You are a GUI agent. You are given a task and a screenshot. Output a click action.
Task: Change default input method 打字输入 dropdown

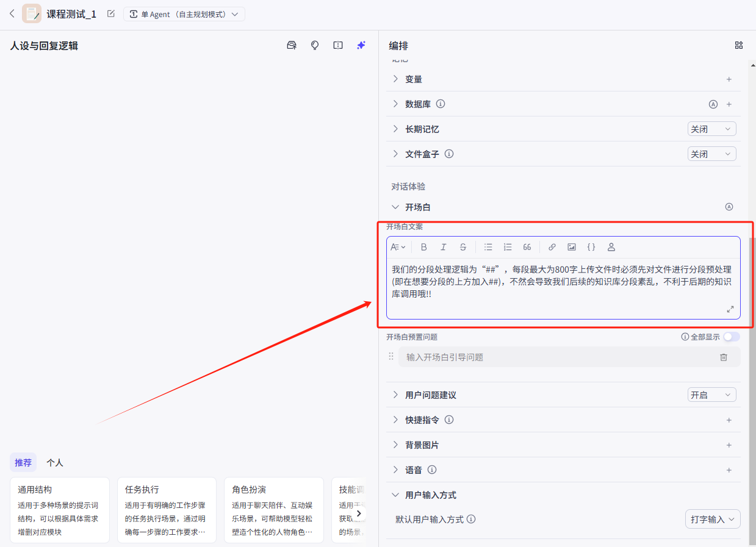(713, 520)
